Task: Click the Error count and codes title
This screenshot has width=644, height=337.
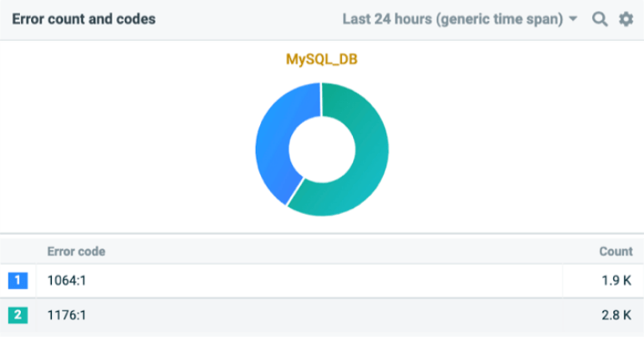Action: [x=84, y=18]
